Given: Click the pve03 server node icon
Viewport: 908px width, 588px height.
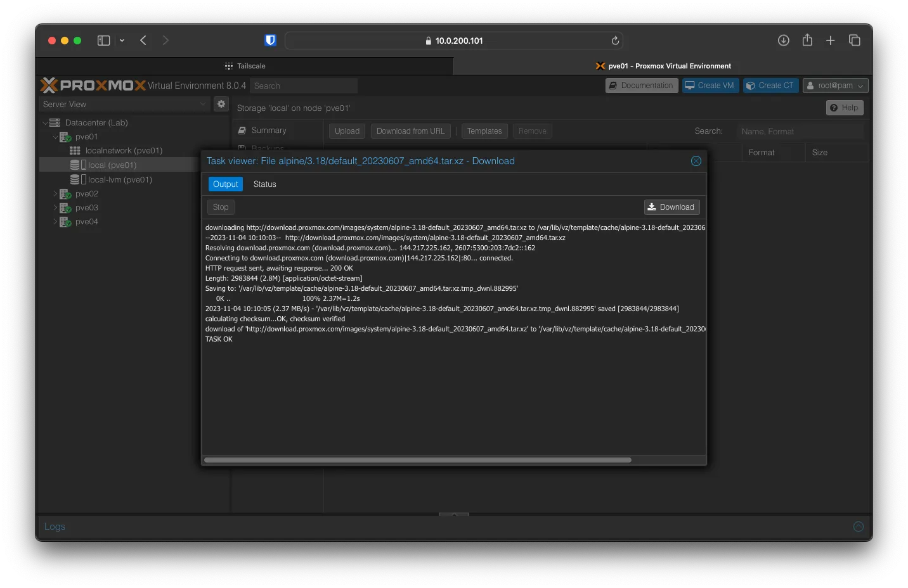Looking at the screenshot, I should [x=65, y=208].
